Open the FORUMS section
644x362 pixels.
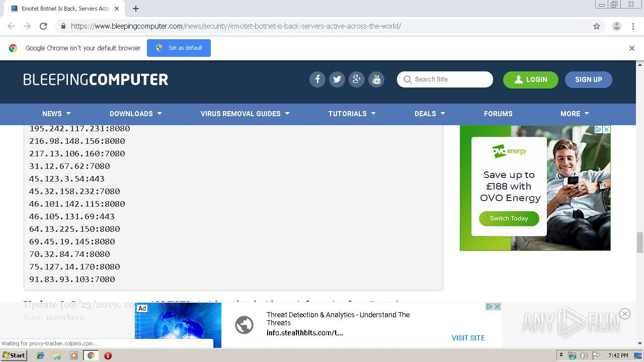click(498, 114)
